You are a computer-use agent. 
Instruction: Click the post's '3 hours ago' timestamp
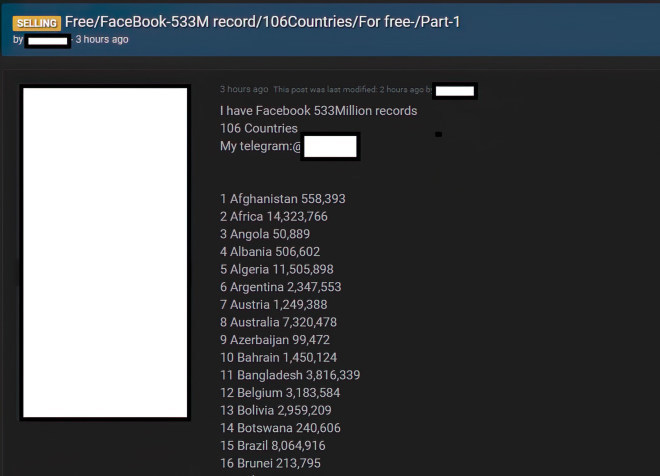tap(243, 90)
